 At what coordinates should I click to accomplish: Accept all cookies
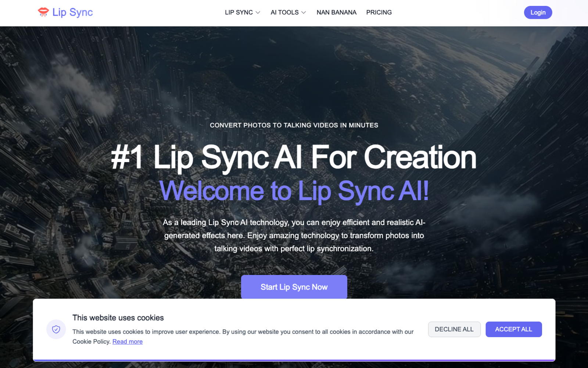point(514,329)
